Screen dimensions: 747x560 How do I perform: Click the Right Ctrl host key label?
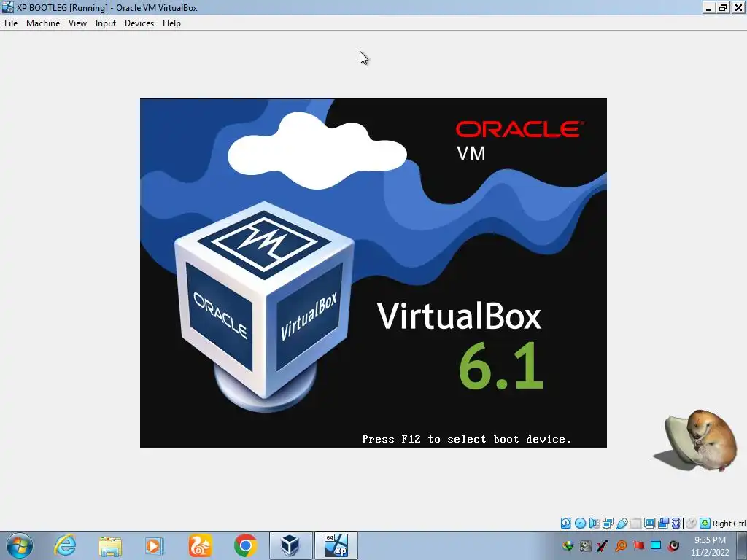[x=729, y=524]
